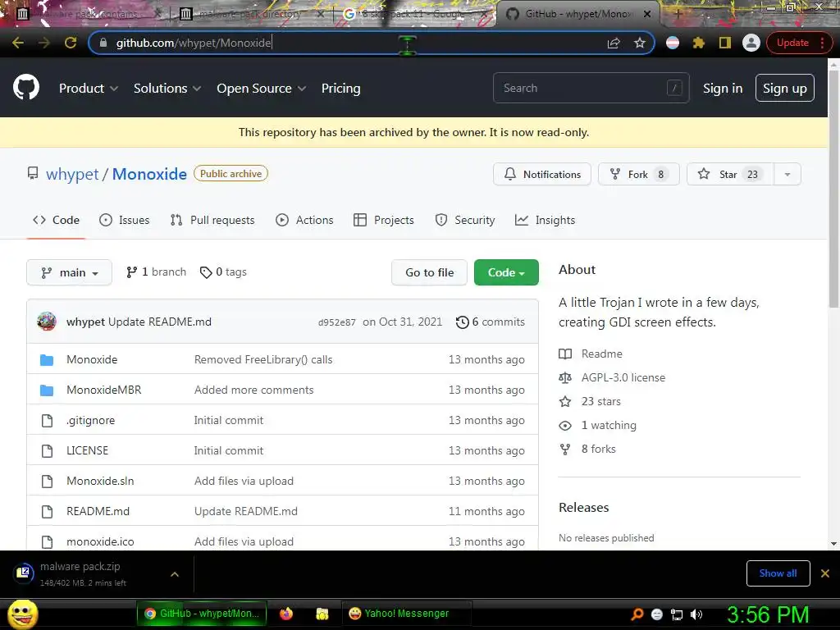
Task: Open the Monoxide repository name link
Action: pyautogui.click(x=149, y=174)
